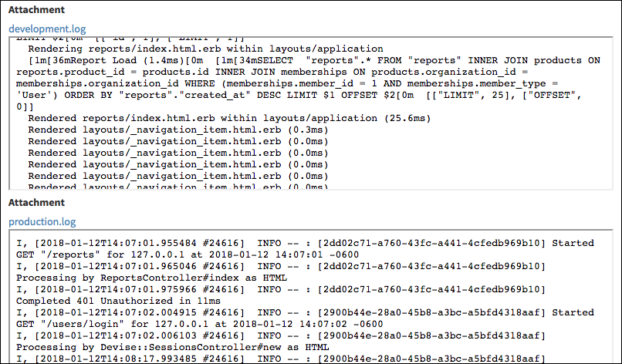622x364 pixels.
Task: Click the text 'Completed 401 Unauthorized in 11ms'
Action: (118, 301)
